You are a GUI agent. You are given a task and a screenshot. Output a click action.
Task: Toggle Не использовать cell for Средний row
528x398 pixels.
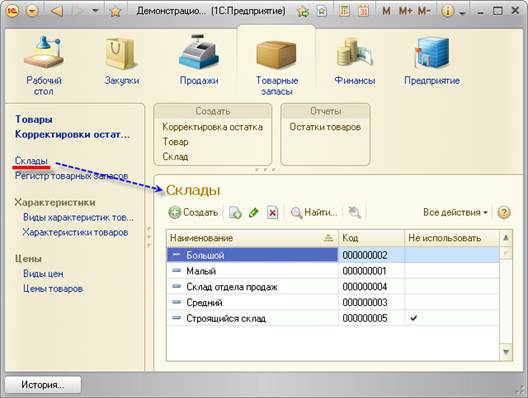[x=452, y=302]
